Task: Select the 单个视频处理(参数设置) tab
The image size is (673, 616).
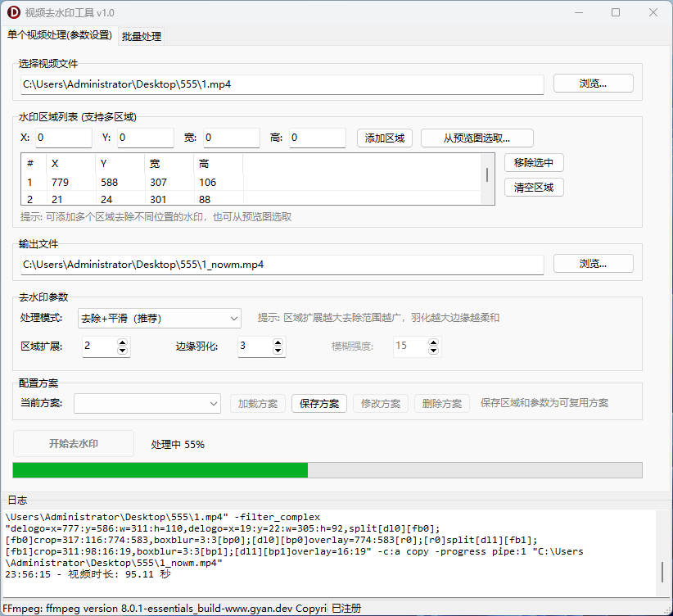Action: point(59,35)
